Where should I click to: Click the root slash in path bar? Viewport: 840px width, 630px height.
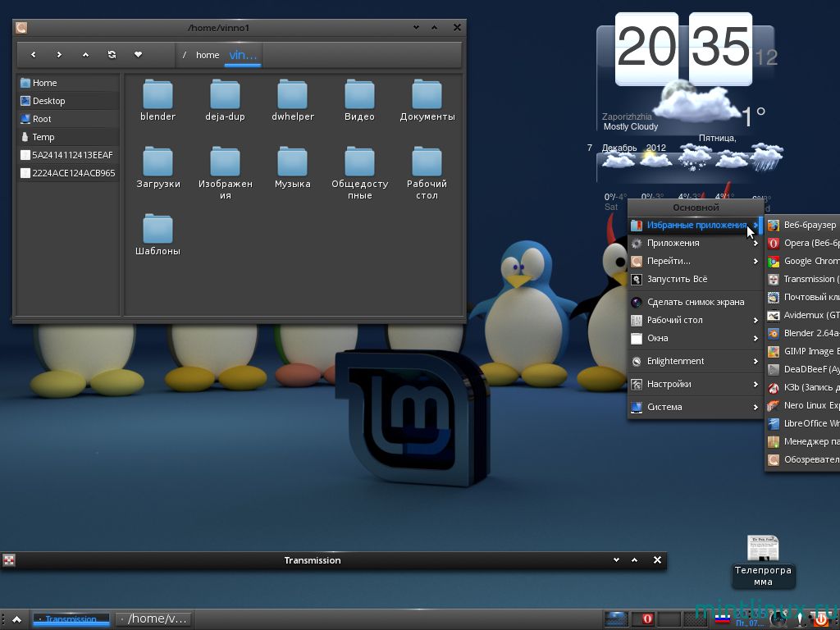click(185, 55)
